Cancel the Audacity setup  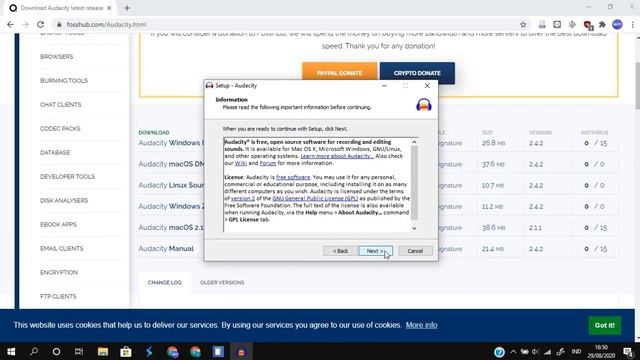click(415, 251)
